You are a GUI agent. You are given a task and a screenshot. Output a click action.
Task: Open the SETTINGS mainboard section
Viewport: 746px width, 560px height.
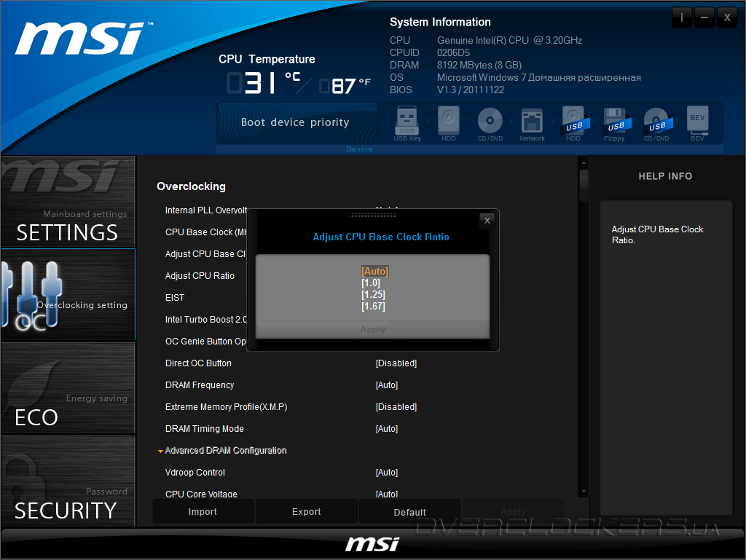(x=68, y=202)
